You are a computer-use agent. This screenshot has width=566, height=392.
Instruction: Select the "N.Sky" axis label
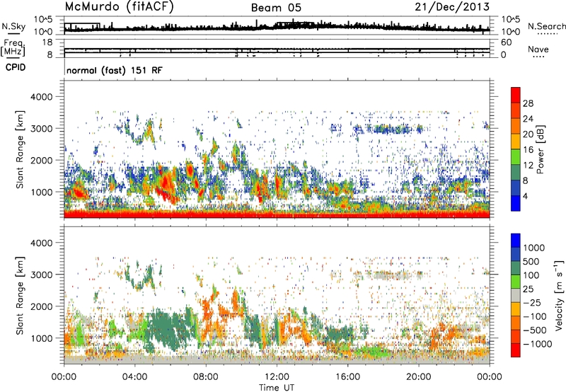pos(13,26)
